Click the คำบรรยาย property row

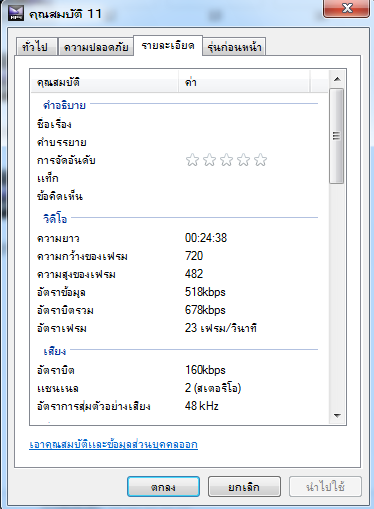pos(177,142)
